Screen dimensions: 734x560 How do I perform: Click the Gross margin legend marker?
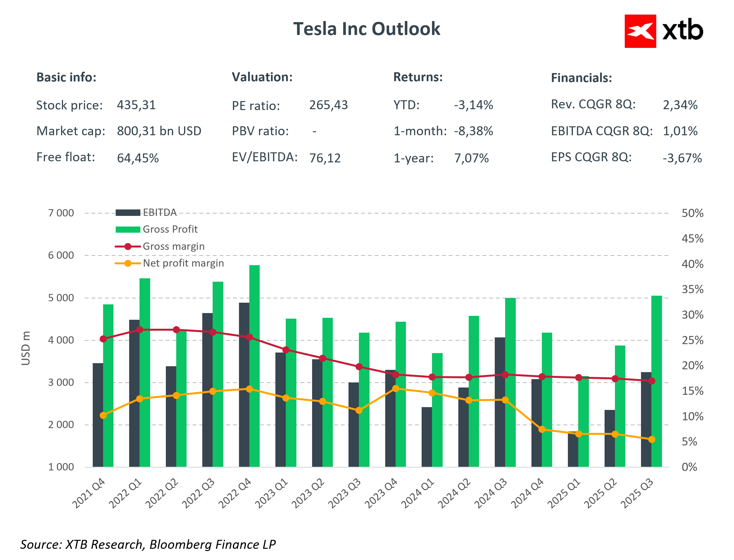tap(127, 247)
